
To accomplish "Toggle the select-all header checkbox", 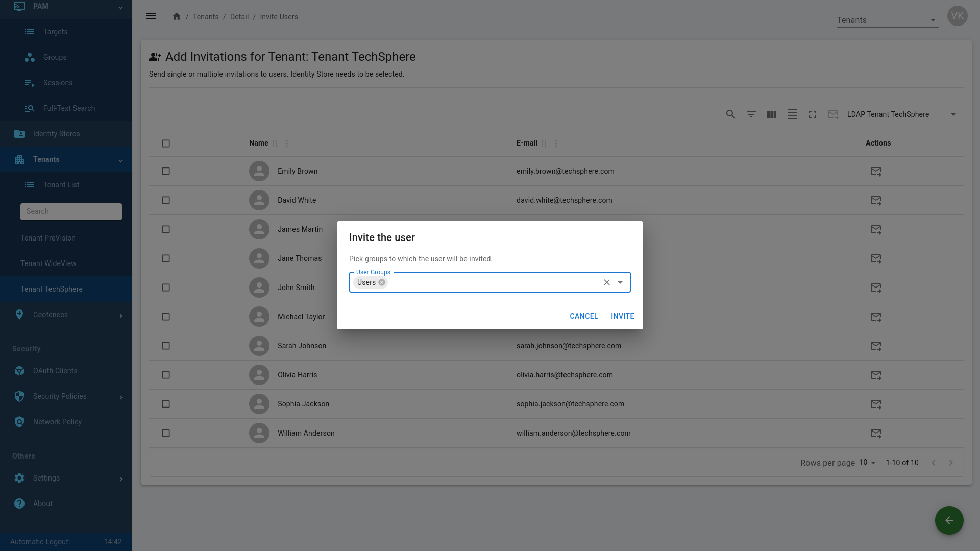I will 166,143.
